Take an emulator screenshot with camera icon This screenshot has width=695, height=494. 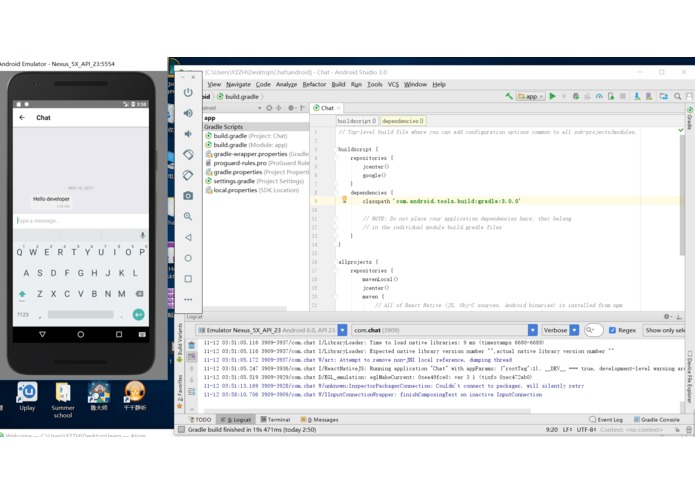tap(188, 195)
